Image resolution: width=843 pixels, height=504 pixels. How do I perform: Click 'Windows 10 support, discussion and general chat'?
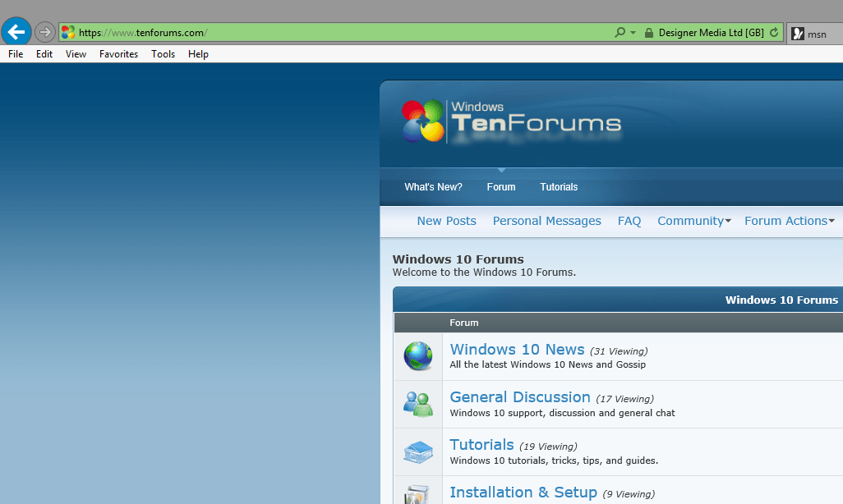click(x=562, y=413)
